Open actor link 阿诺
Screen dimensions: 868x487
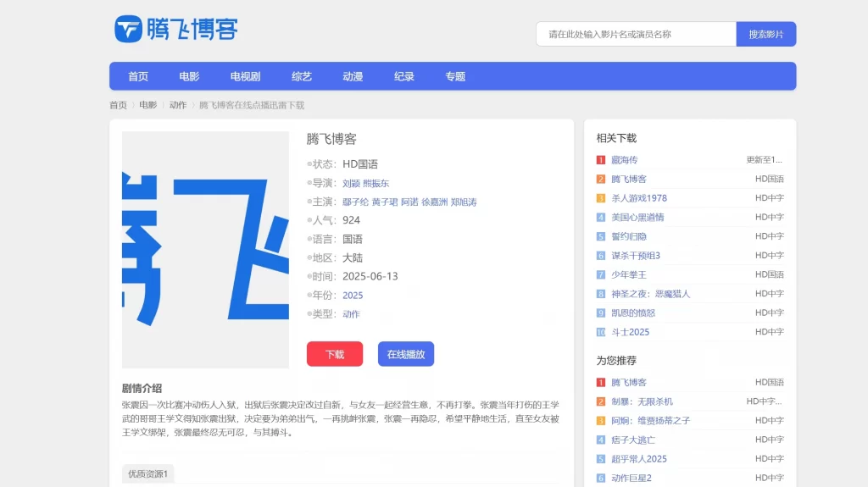[409, 202]
